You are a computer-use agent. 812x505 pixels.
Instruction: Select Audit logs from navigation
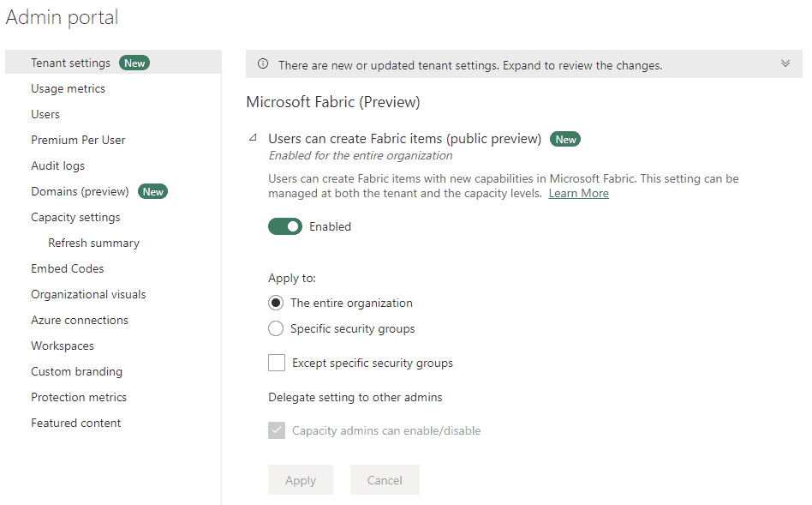(57, 166)
